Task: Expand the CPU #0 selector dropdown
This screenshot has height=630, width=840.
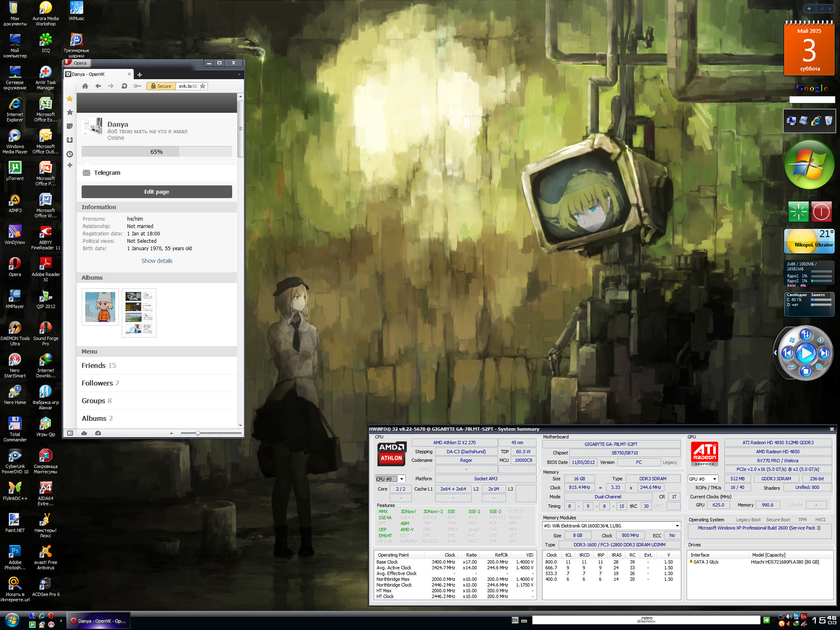Action: pyautogui.click(x=402, y=479)
